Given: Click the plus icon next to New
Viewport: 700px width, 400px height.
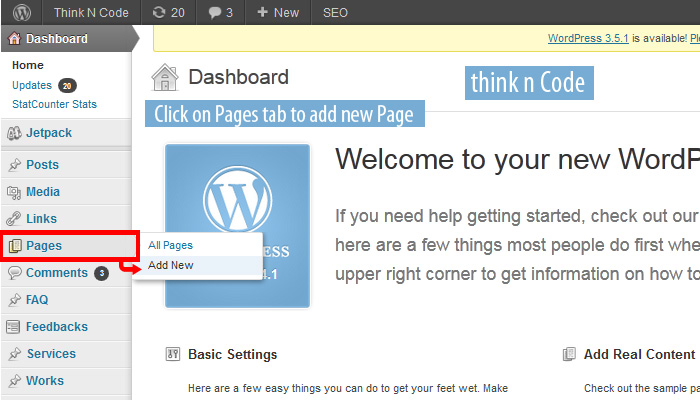Looking at the screenshot, I should [x=262, y=12].
